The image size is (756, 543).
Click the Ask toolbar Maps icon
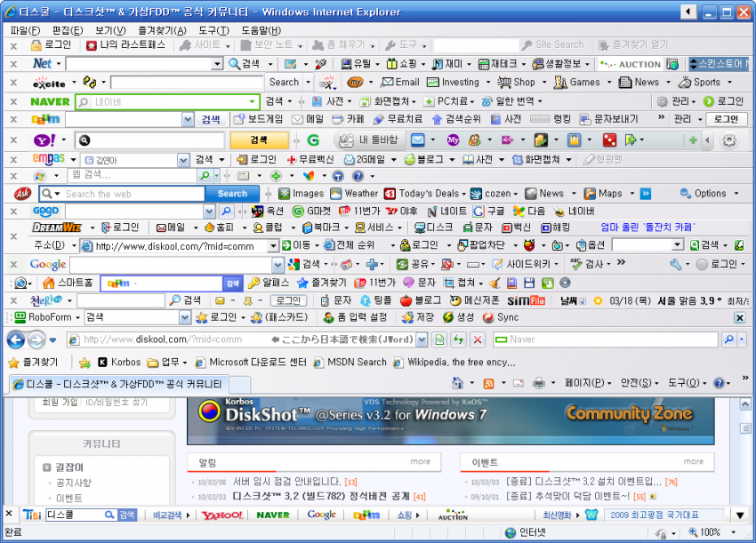coord(590,194)
